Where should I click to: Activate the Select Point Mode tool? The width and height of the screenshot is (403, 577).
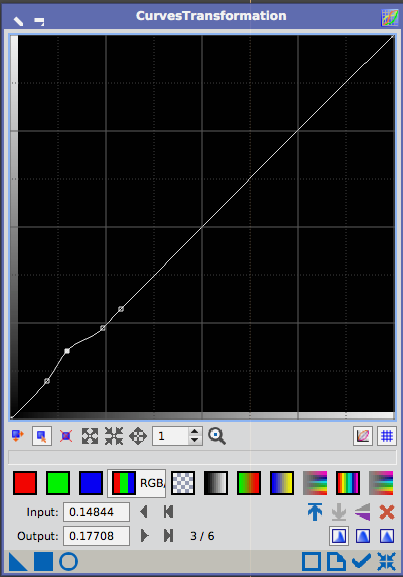click(42, 436)
